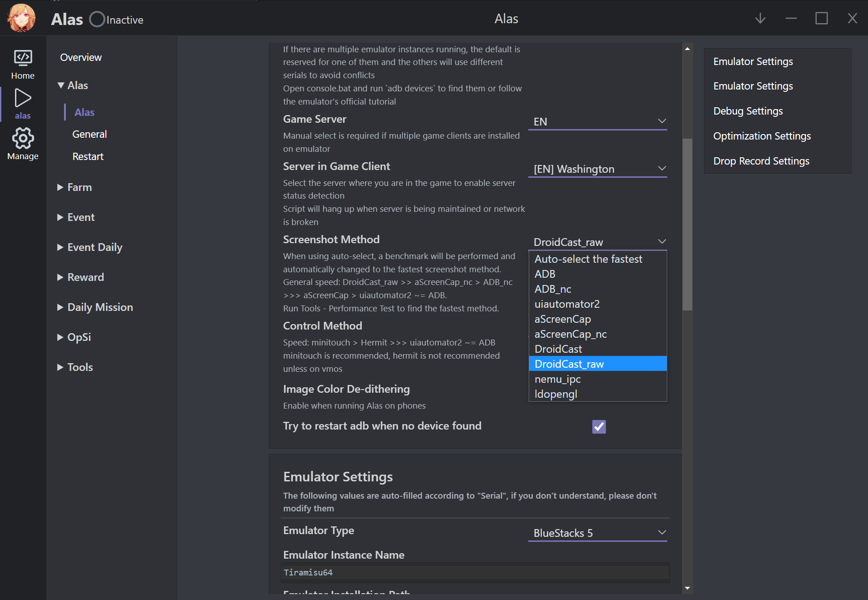This screenshot has width=868, height=600.
Task: Go to Drop Record Settings link
Action: point(761,161)
